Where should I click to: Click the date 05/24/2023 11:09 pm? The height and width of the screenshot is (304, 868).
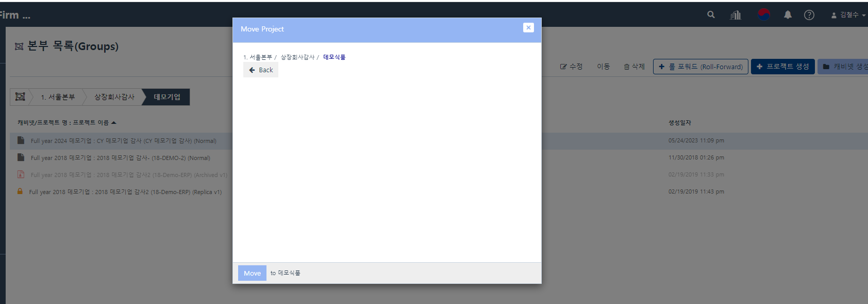tap(696, 140)
